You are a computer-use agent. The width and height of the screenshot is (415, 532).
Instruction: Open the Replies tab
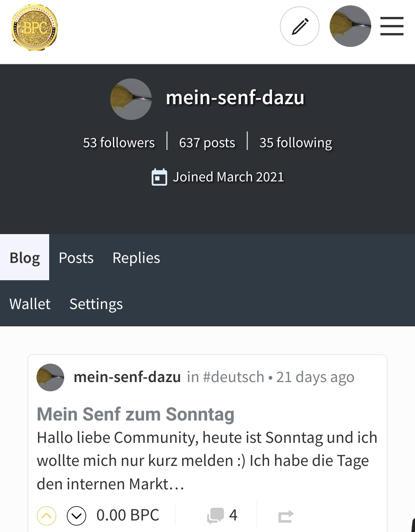[136, 258]
